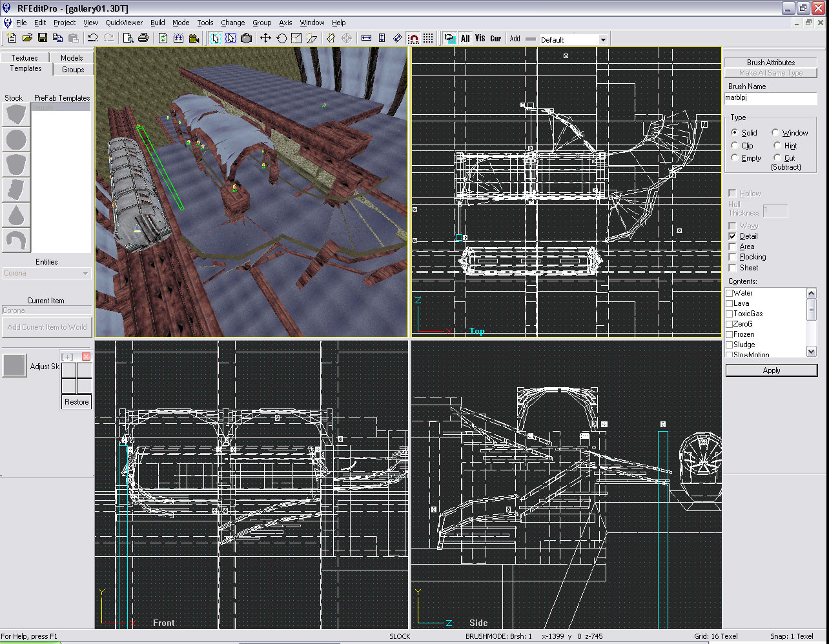Image resolution: width=829 pixels, height=644 pixels.
Task: Click the Save file icon
Action: point(41,39)
